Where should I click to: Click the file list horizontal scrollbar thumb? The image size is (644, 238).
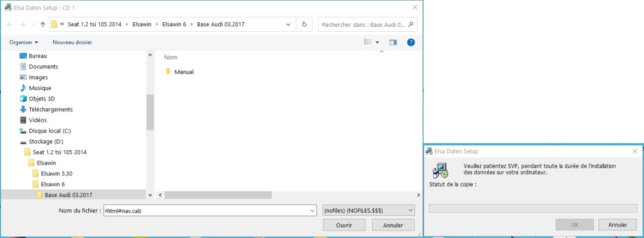[x=218, y=195]
